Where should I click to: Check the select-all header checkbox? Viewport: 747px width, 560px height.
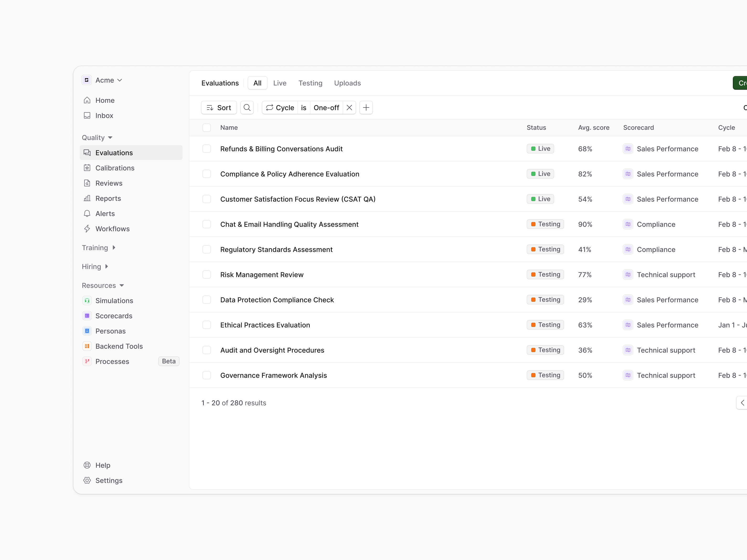pyautogui.click(x=206, y=128)
